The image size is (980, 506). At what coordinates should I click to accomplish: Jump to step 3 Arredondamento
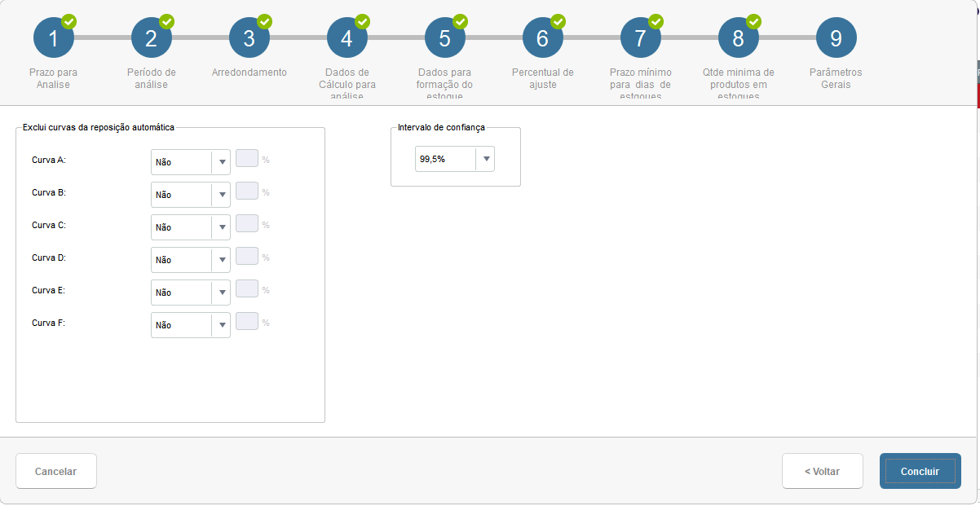click(x=249, y=37)
